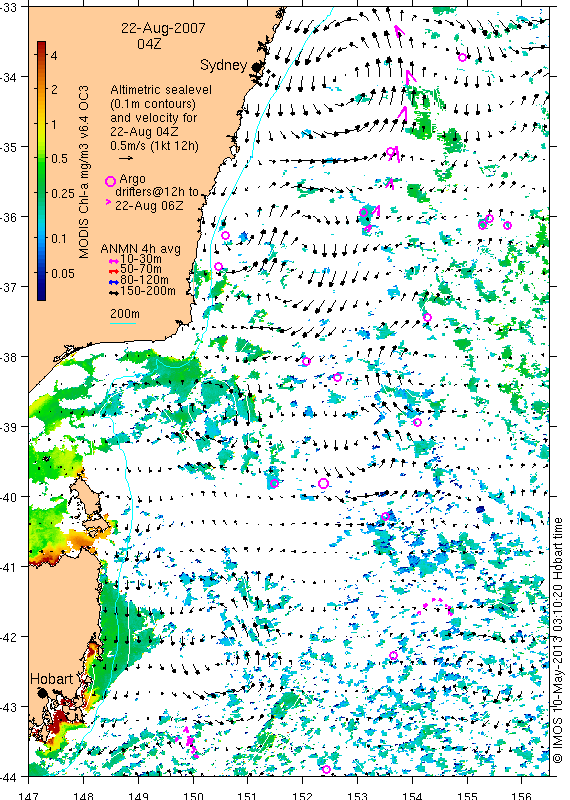Click the 0.5m/s (1kt 12h) velocity scale text
Screen dimensions: 570x800
155,145
